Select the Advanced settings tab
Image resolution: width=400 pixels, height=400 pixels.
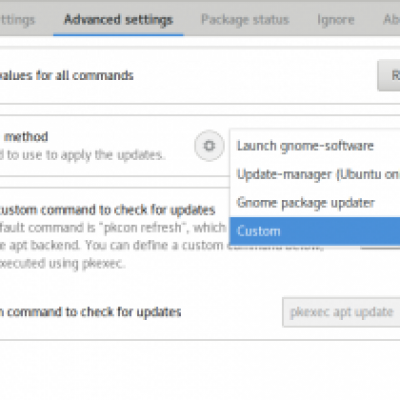coord(118,20)
